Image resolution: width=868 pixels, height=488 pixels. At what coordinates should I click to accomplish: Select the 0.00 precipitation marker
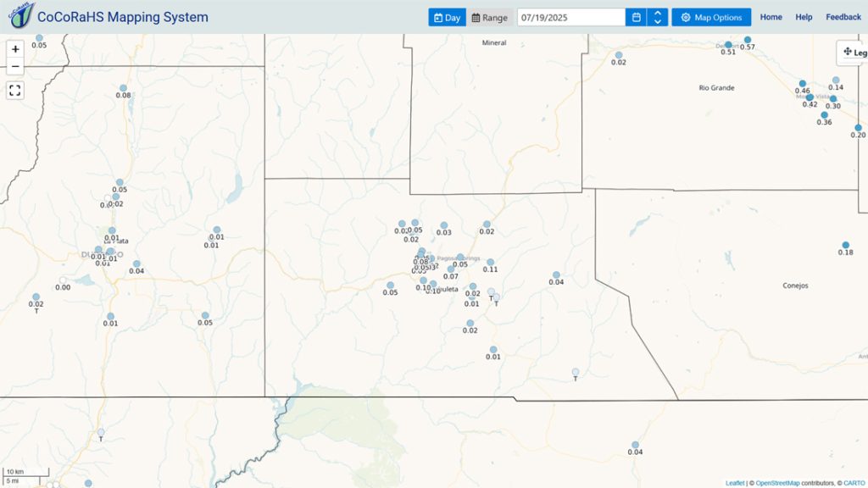[x=63, y=280]
